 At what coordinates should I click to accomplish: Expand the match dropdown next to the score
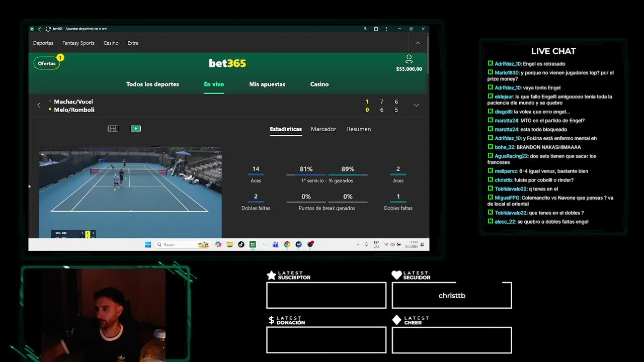[x=416, y=105]
